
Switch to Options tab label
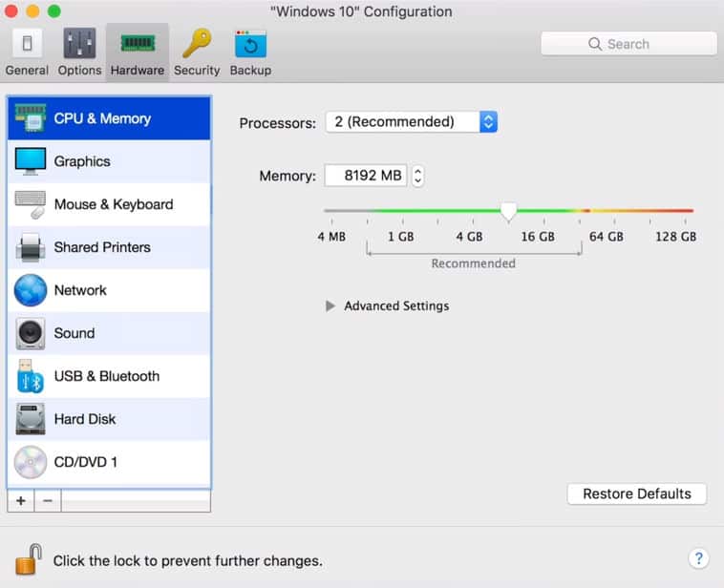point(79,70)
